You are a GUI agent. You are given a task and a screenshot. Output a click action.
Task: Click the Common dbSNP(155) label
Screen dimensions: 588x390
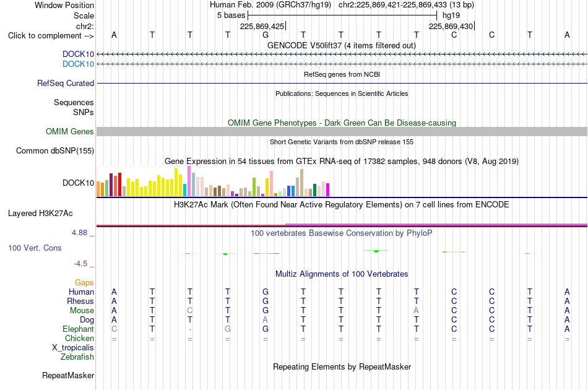point(55,151)
